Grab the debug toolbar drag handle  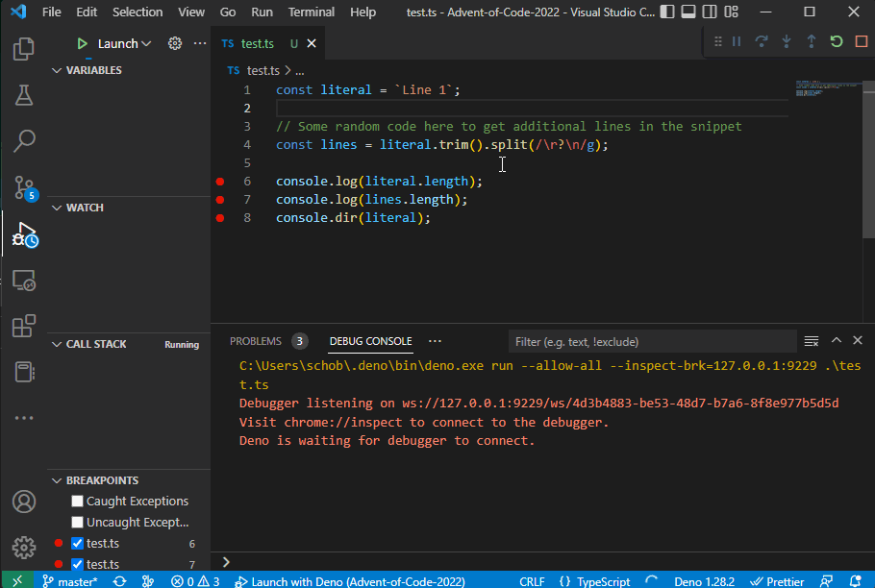tap(718, 41)
